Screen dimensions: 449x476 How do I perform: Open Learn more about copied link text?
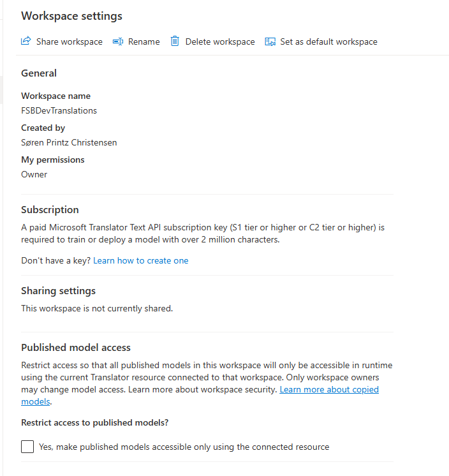click(329, 389)
